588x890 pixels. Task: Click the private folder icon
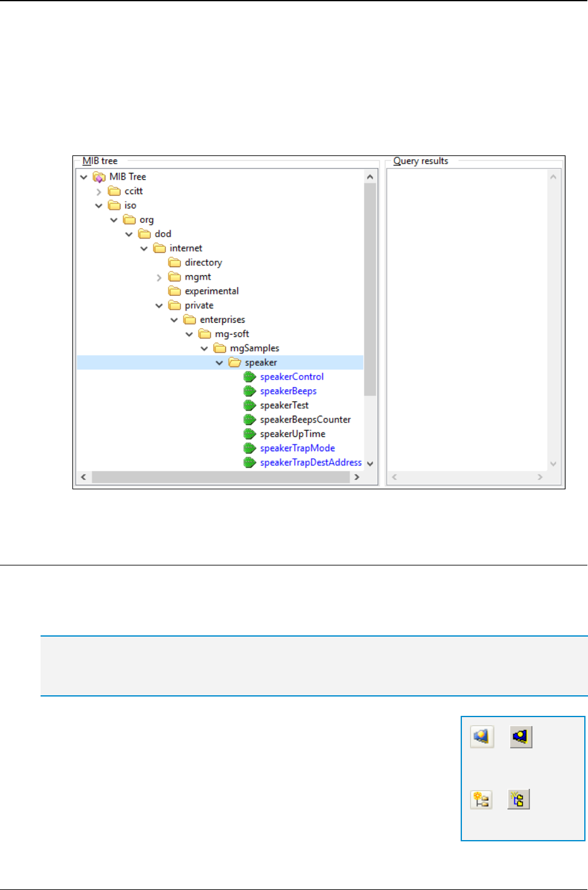pyautogui.click(x=175, y=306)
